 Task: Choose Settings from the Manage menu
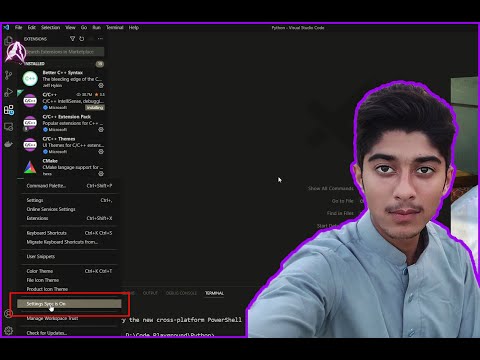tap(69, 200)
